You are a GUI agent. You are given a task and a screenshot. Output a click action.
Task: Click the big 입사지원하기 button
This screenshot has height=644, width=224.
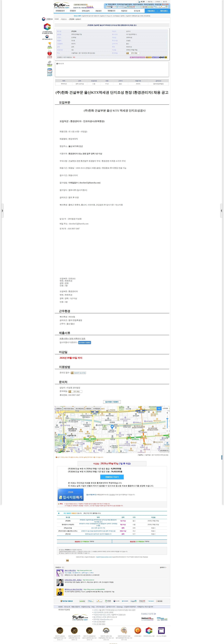pos(71,495)
